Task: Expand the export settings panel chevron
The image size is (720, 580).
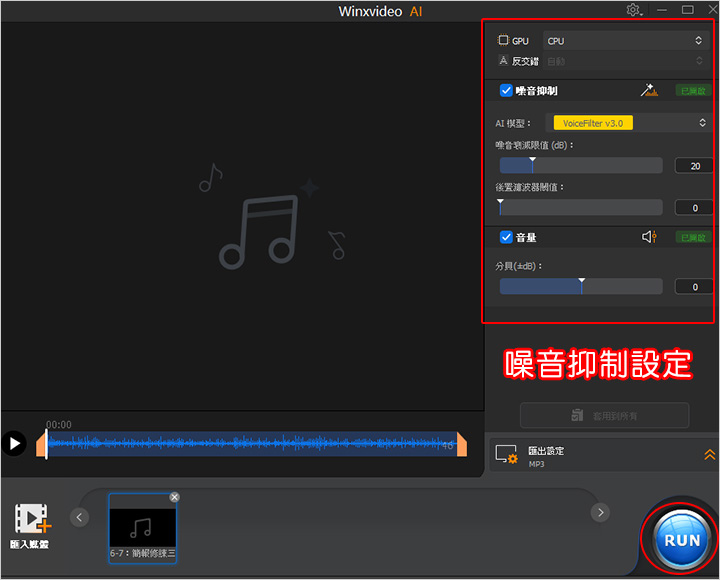Action: tap(709, 455)
